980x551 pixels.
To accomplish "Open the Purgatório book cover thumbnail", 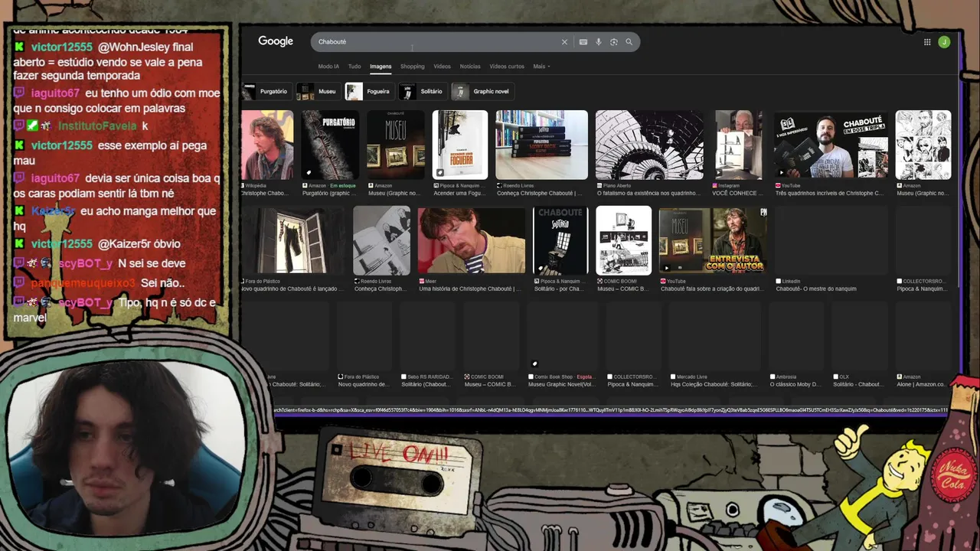I will [x=329, y=145].
